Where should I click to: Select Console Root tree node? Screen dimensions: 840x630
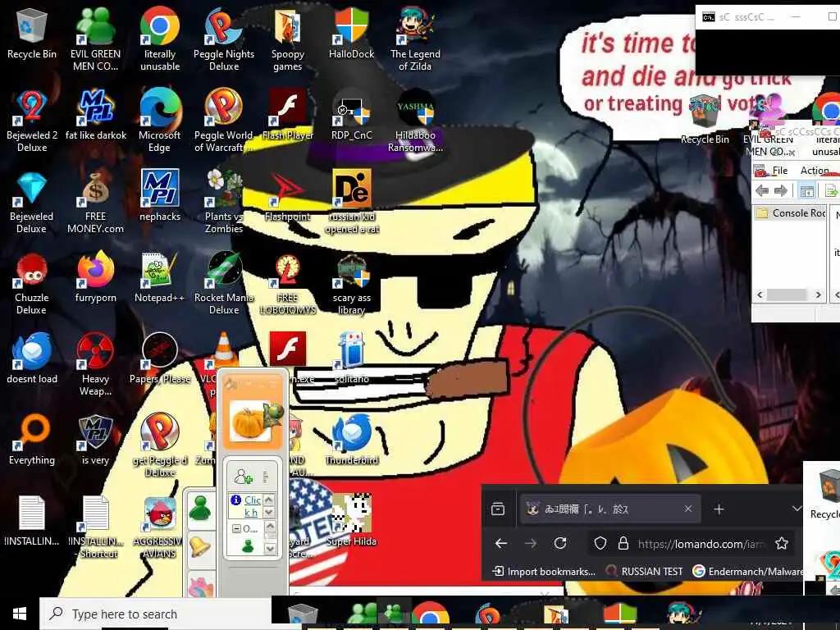tap(792, 213)
